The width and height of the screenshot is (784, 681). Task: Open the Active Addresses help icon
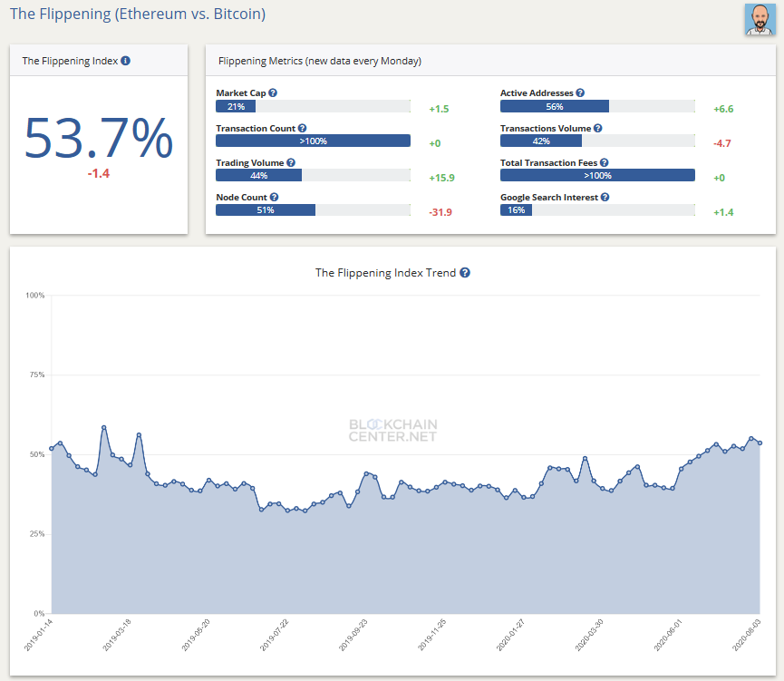580,93
